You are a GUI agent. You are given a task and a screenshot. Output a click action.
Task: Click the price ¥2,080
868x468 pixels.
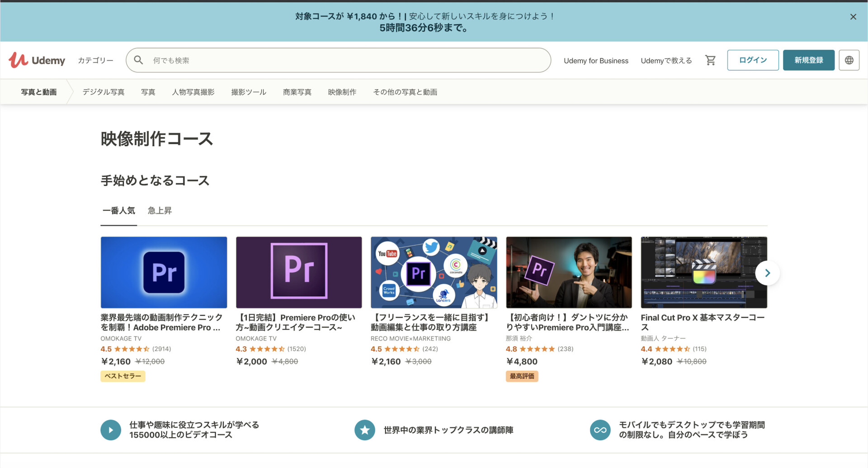[x=657, y=362]
